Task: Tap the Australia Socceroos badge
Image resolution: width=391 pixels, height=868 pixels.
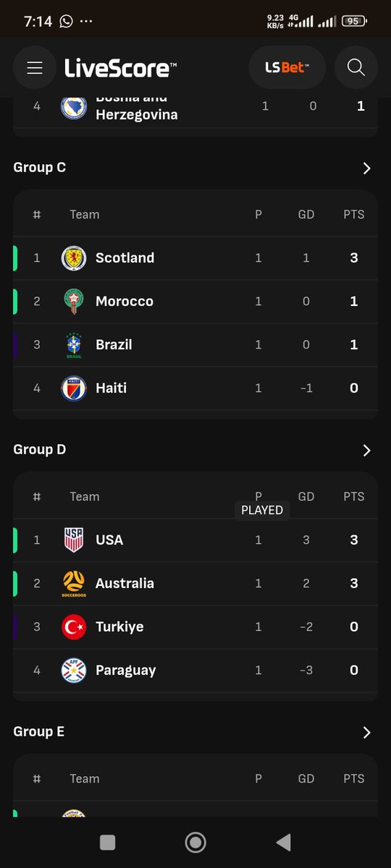Action: (x=74, y=584)
